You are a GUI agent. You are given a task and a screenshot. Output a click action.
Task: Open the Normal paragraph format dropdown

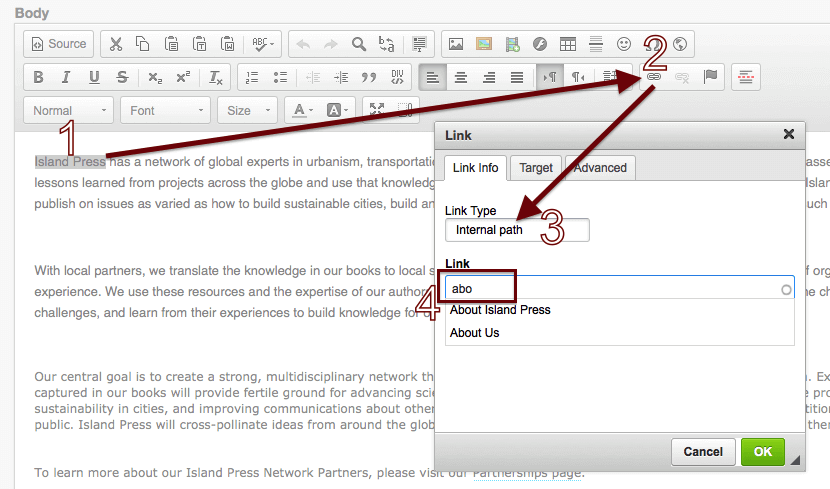click(68, 110)
